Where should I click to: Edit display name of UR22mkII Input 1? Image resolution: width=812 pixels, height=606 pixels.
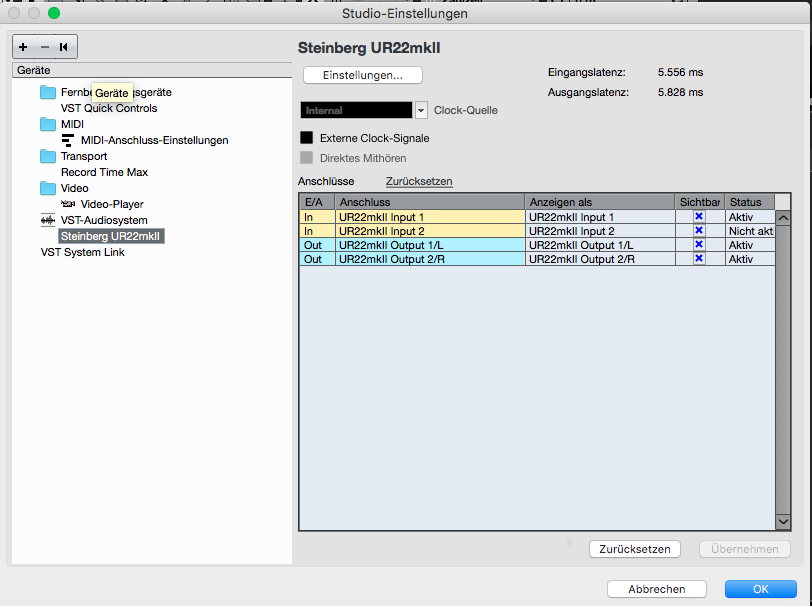[x=600, y=217]
